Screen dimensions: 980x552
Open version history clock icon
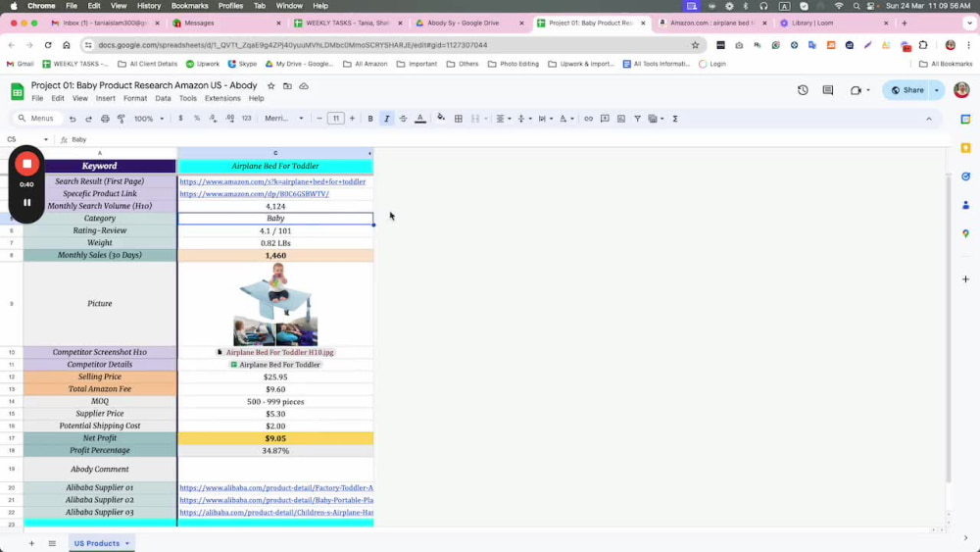803,90
